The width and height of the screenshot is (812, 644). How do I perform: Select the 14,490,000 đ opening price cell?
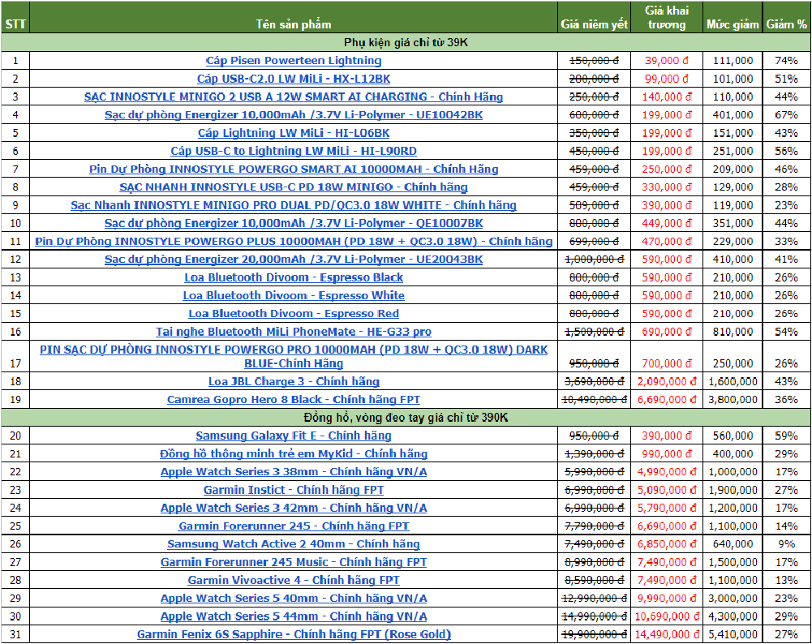pos(667,634)
